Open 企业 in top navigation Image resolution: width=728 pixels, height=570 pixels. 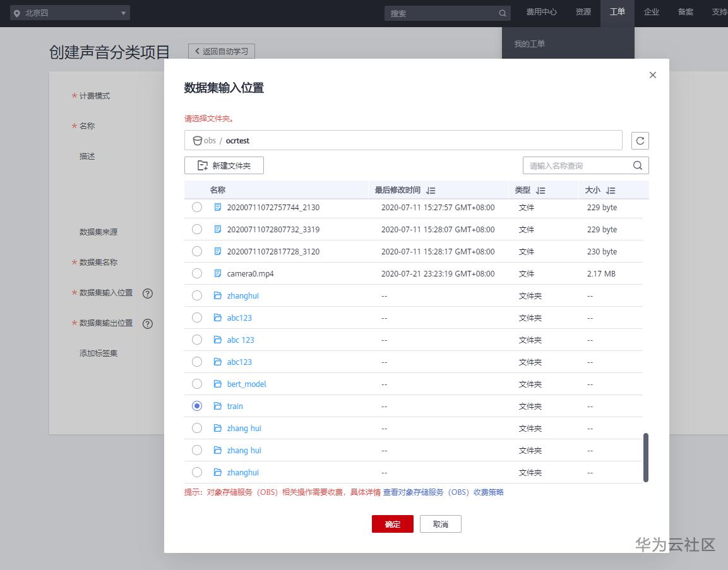click(x=652, y=12)
